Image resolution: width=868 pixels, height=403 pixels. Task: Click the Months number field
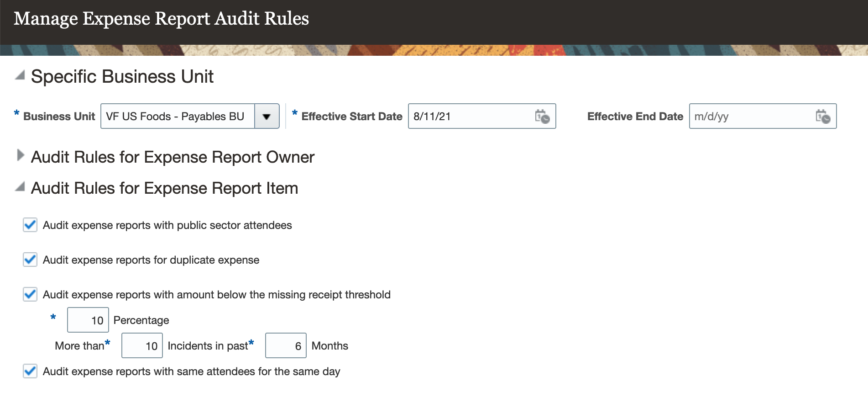(286, 345)
